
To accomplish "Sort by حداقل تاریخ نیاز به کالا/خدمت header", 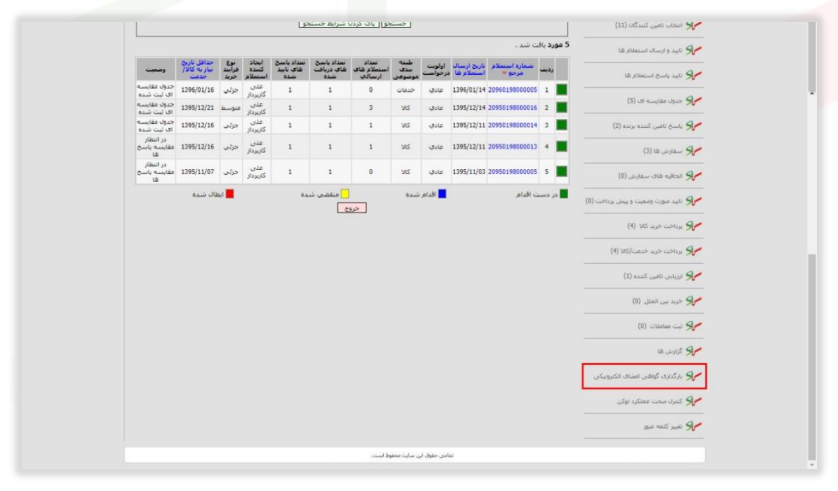I will (197, 69).
